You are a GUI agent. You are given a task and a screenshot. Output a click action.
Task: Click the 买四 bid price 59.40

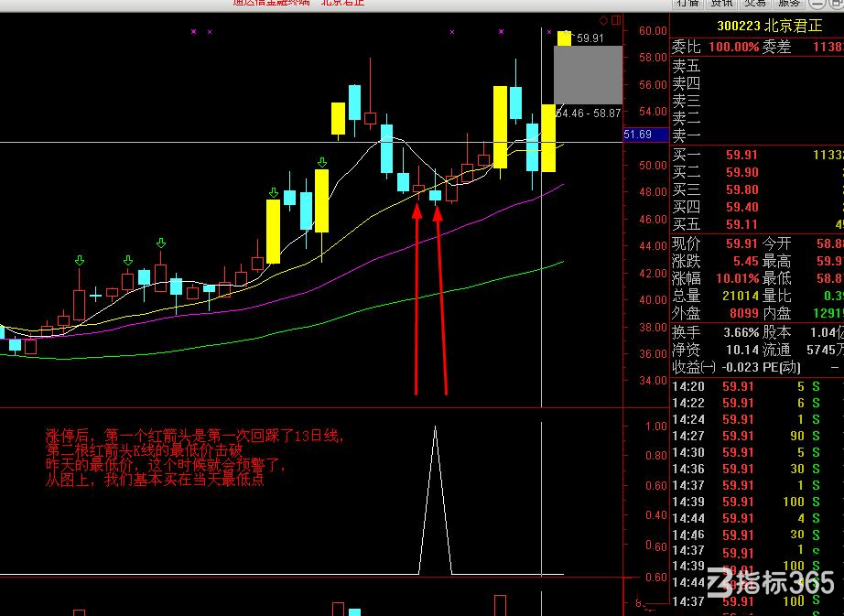pos(741,207)
